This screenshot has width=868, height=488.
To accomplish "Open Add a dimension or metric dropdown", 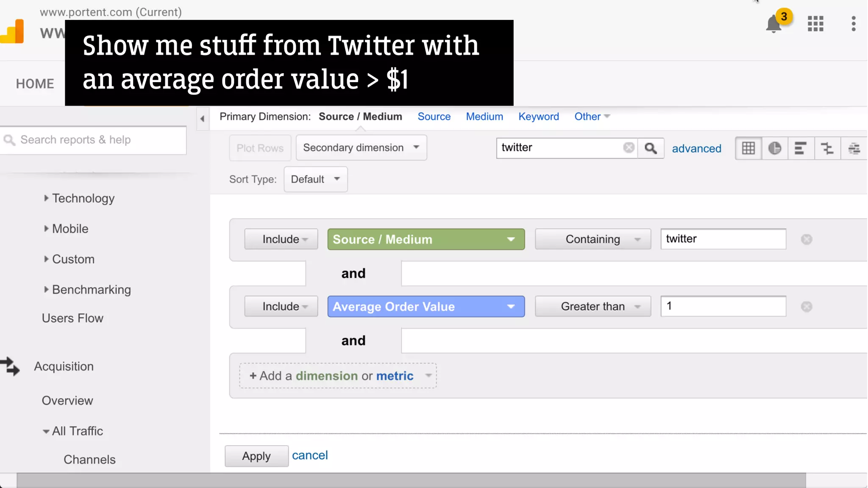I will (338, 376).
